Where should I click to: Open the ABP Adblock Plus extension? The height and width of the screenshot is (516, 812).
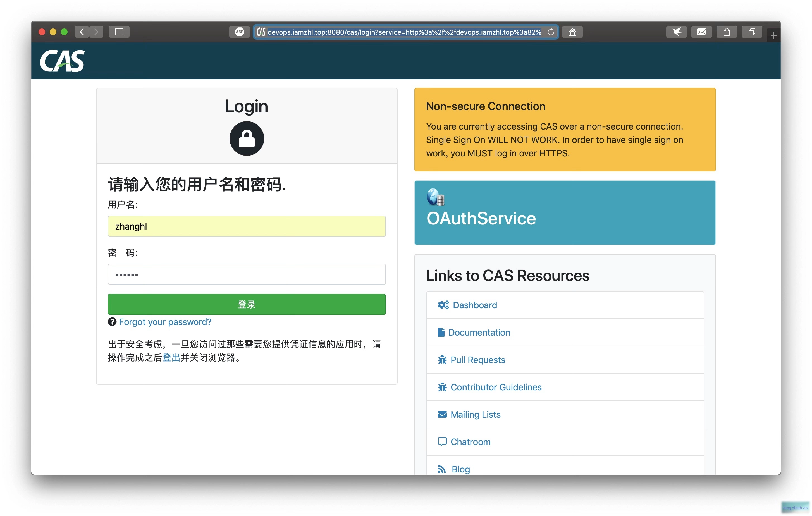coord(239,32)
